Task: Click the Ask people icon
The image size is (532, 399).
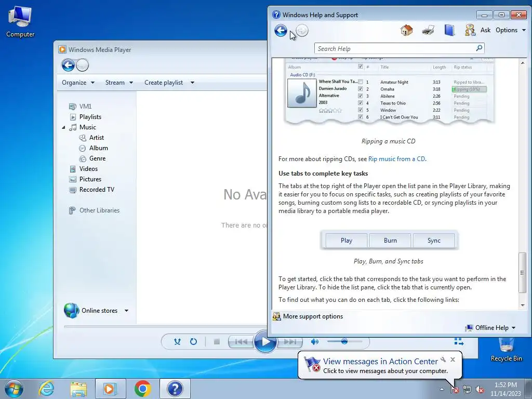Action: pos(470,30)
